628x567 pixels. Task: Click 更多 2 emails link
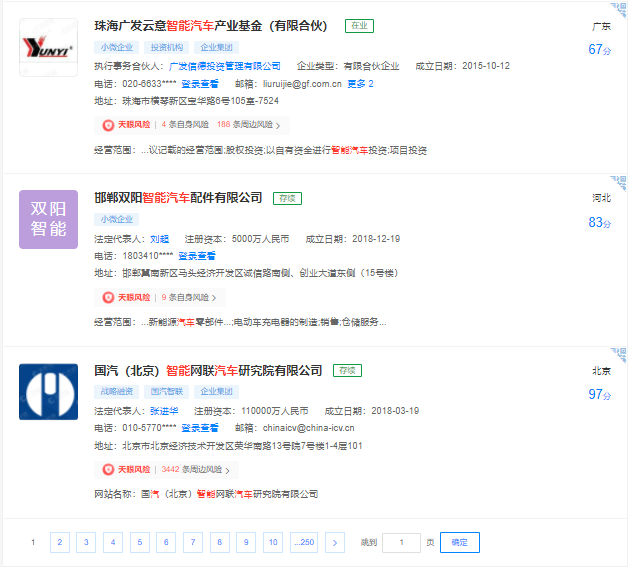360,84
